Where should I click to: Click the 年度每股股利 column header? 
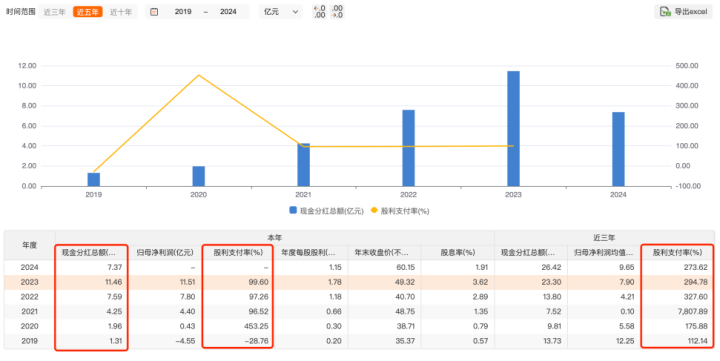coord(311,253)
